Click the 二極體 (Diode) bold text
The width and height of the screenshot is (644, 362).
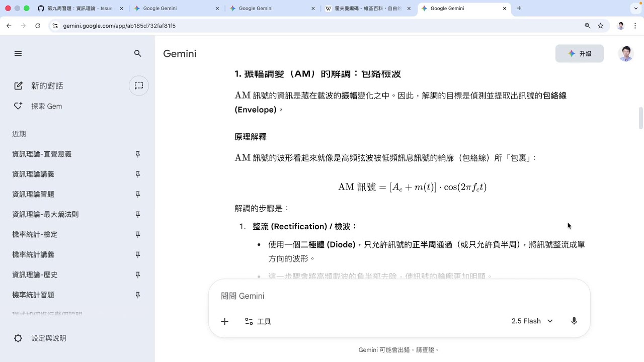(328, 245)
